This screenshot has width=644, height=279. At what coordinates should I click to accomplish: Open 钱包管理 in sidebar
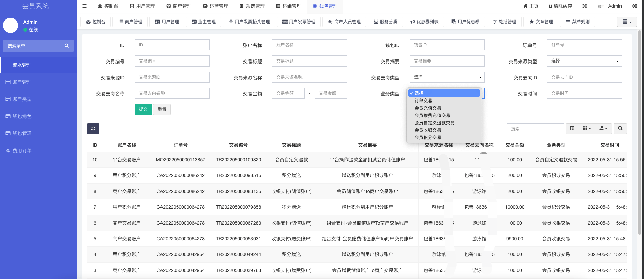coord(39,133)
